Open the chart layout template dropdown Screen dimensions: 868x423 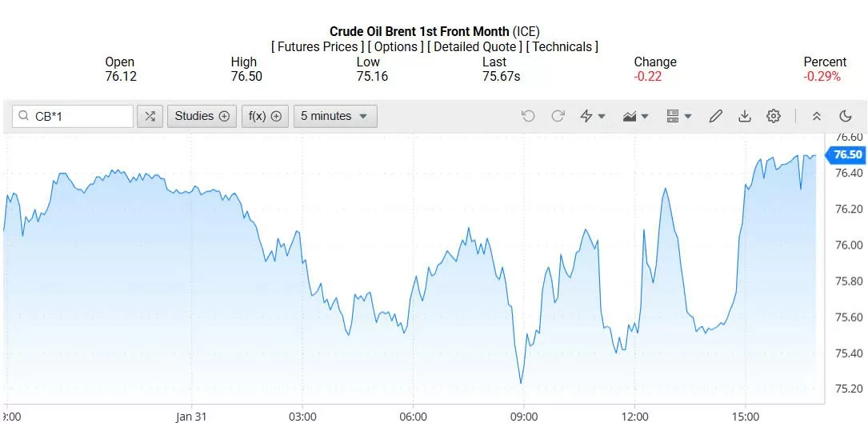679,116
